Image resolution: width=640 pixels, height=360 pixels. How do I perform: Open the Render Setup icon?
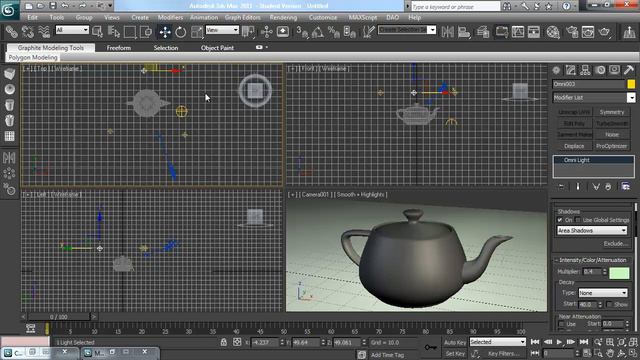point(572,32)
